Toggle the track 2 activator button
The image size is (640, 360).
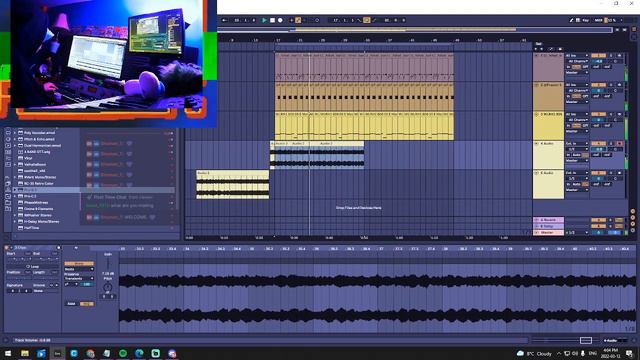[598, 85]
